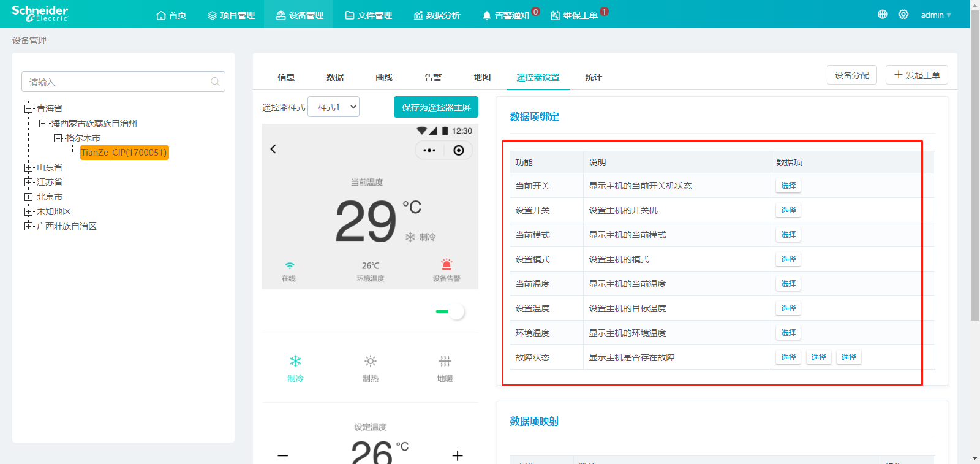The width and height of the screenshot is (980, 464).
Task: Click 选择 for 设置开关 row
Action: 788,210
